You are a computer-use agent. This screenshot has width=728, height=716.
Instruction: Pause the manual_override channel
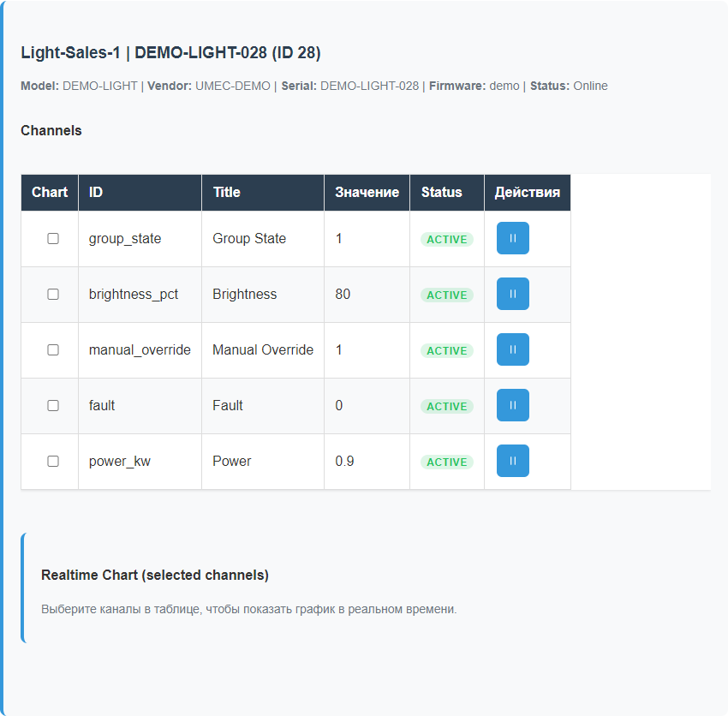coord(512,349)
